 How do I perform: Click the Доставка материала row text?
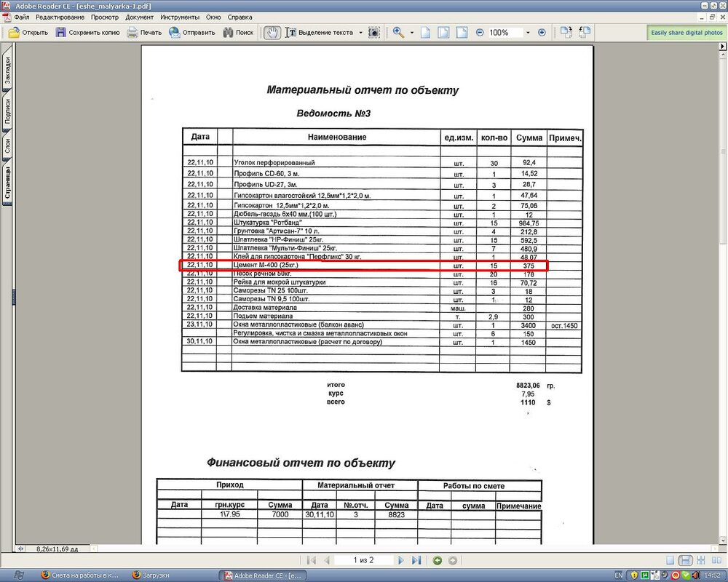[265, 308]
